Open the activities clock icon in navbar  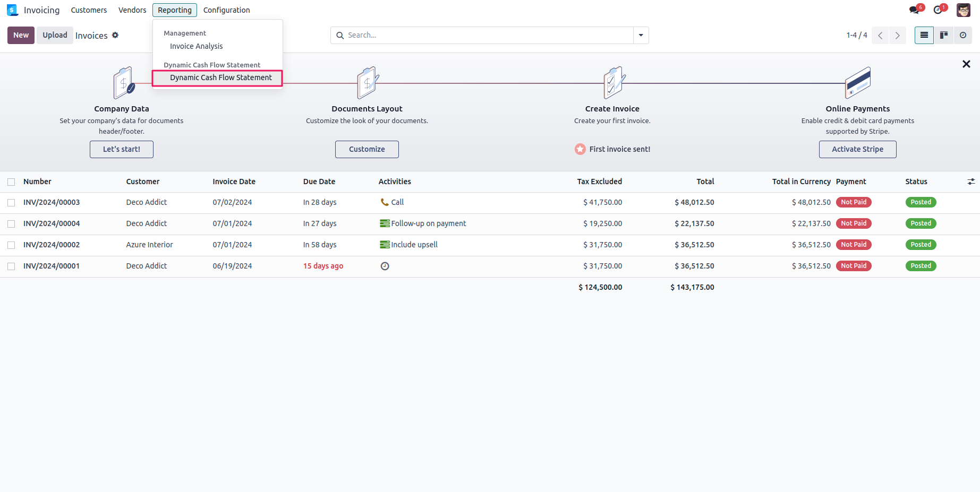tap(938, 10)
